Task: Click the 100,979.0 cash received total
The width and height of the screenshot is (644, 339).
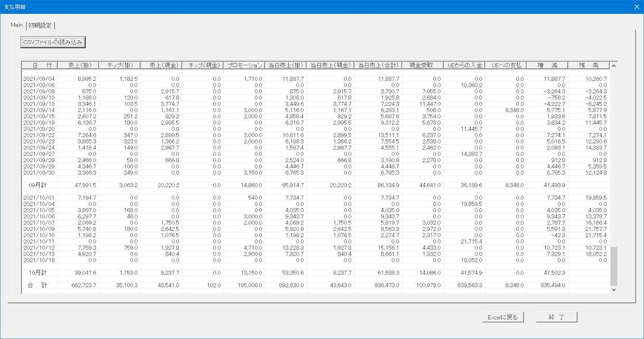Action: (429, 285)
